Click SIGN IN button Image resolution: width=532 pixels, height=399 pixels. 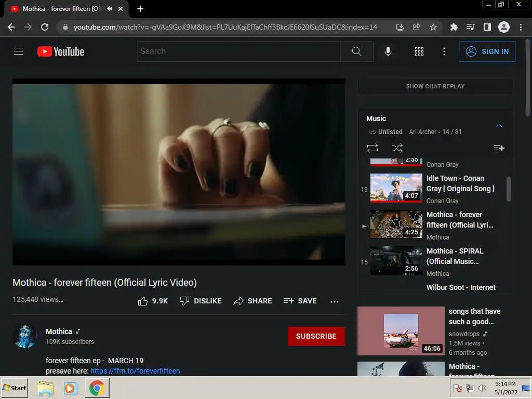coord(487,51)
